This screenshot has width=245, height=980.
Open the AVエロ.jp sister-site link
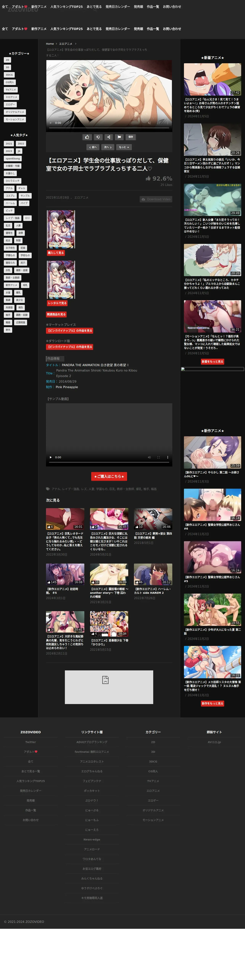tap(214, 742)
